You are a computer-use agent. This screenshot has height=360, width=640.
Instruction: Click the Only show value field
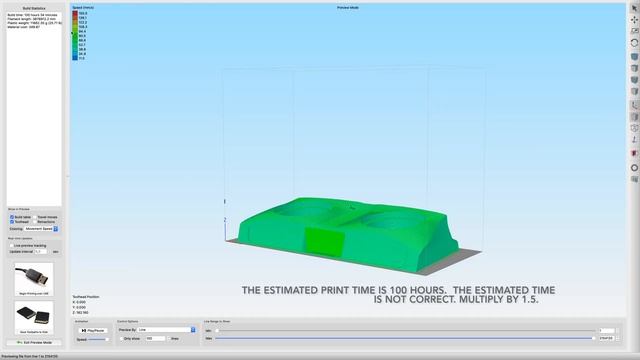tap(155, 338)
